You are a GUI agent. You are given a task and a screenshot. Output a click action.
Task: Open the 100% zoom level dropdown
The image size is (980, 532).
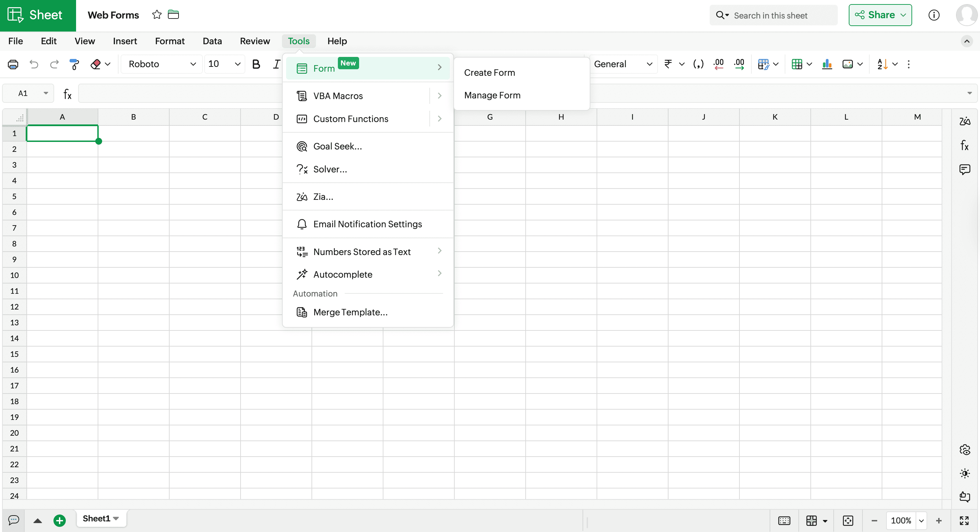(921, 520)
